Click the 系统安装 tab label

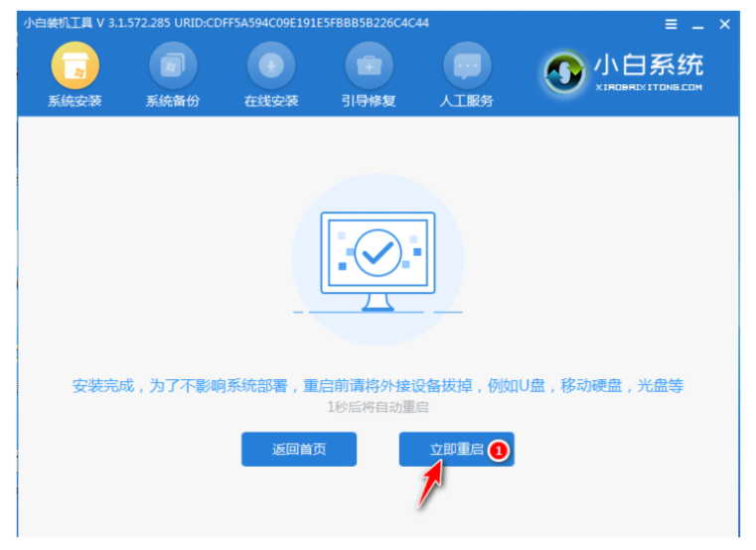[75, 100]
